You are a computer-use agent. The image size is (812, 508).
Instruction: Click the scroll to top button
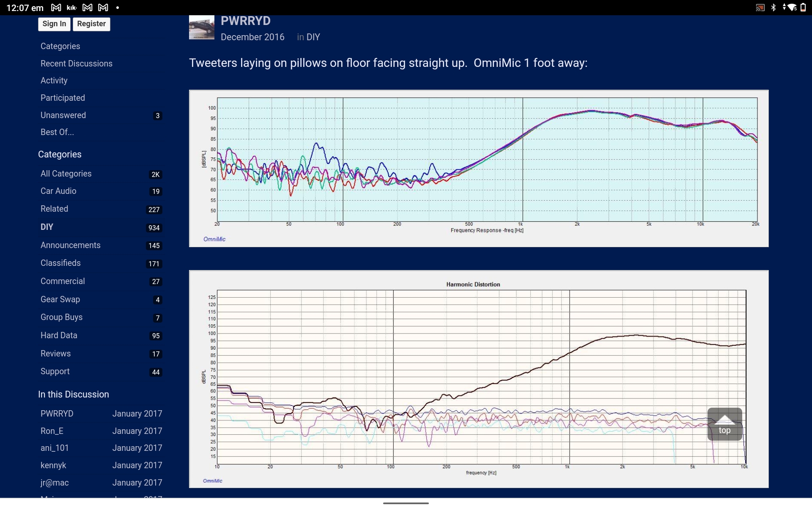724,424
